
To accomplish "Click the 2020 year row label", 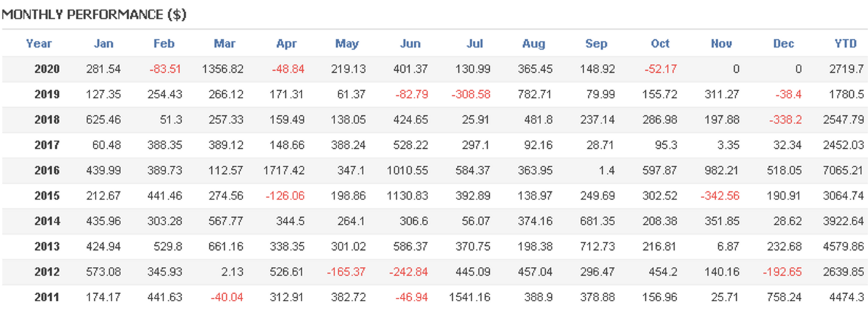I will (47, 69).
